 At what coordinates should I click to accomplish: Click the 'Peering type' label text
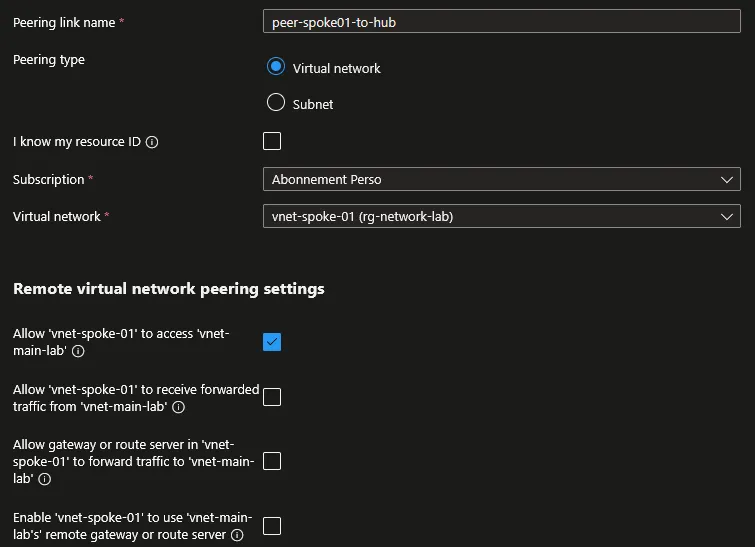(x=49, y=60)
